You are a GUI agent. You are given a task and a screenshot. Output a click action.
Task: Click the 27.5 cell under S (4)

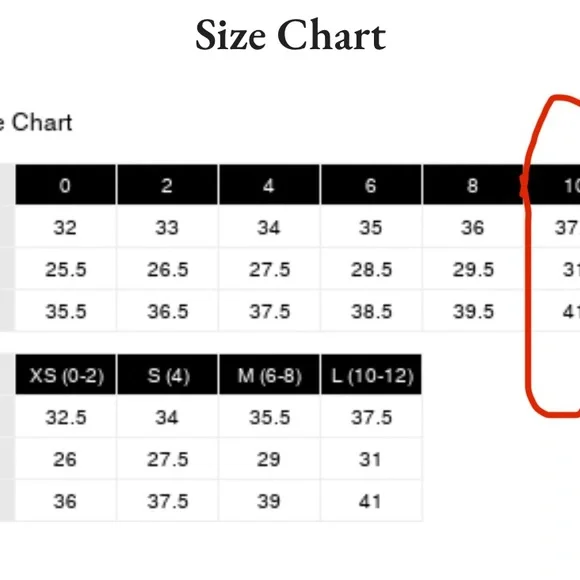coord(167,459)
